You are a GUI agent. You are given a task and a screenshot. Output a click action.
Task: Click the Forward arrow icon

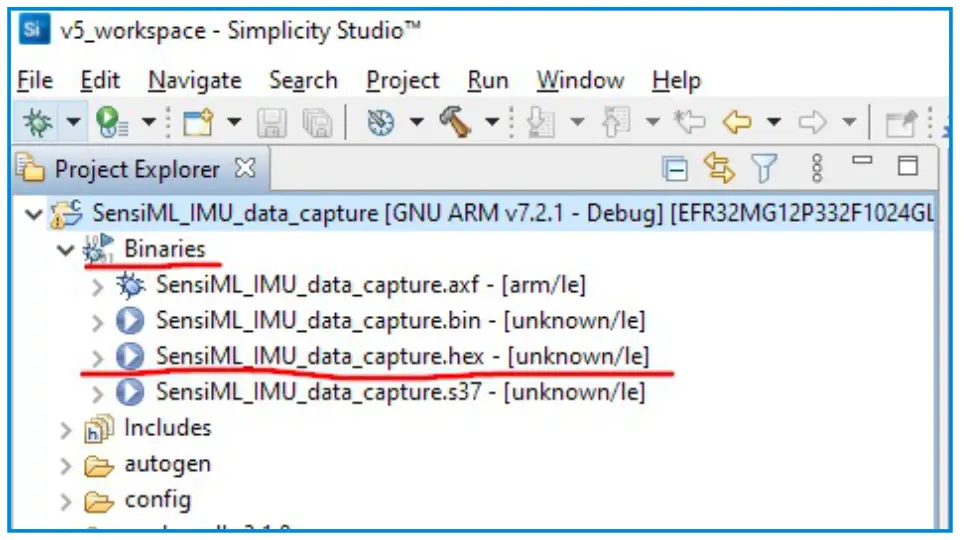(x=812, y=122)
